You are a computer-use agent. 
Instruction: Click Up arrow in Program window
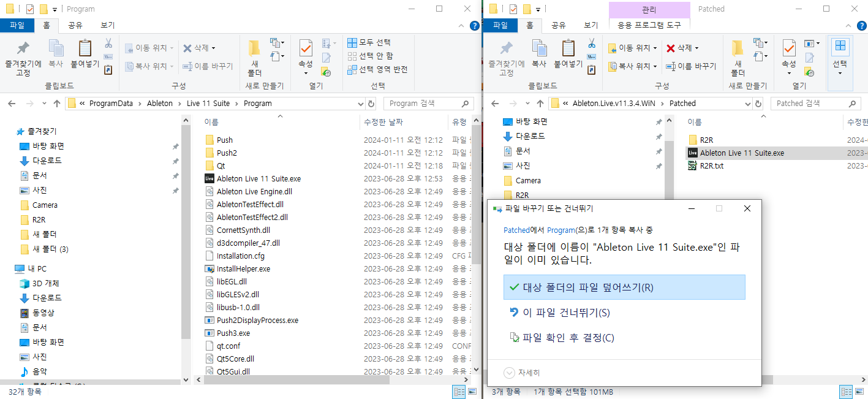point(57,104)
